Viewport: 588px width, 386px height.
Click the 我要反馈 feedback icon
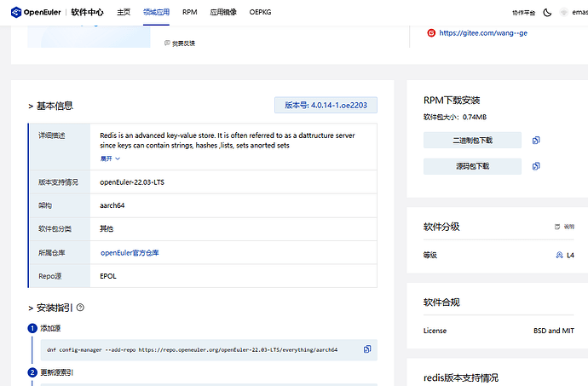tap(167, 43)
